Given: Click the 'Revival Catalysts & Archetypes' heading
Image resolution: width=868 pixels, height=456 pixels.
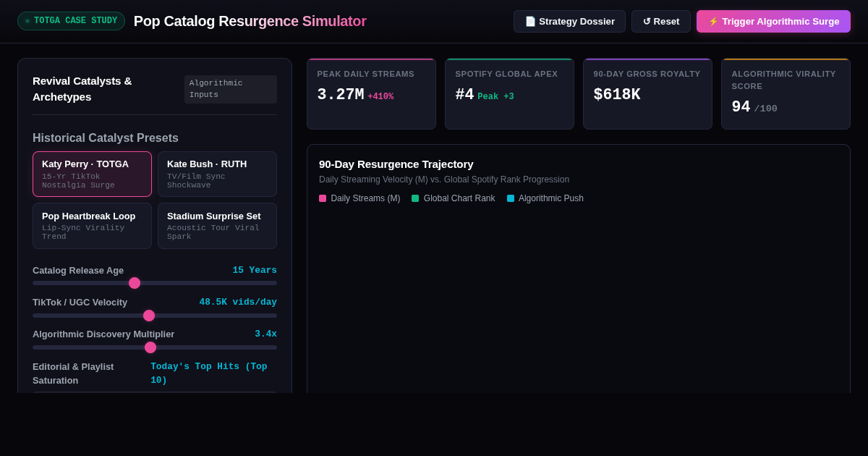Looking at the screenshot, I should [82, 89].
